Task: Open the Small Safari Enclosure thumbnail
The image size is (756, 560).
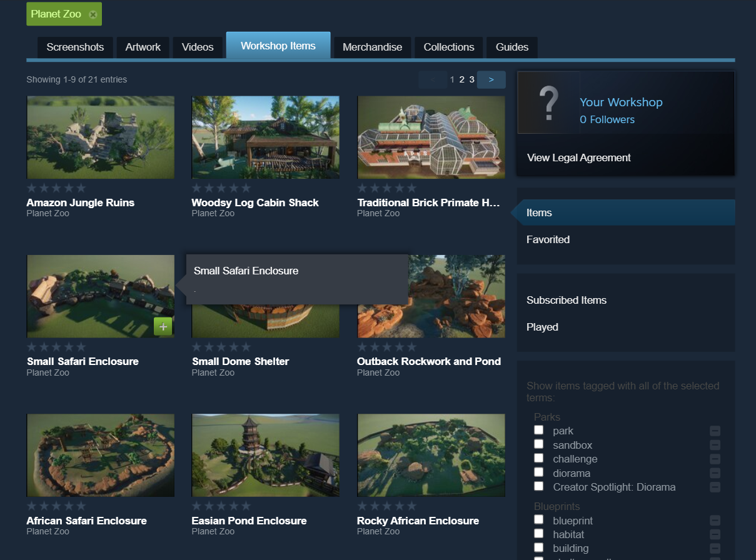Action: click(101, 296)
